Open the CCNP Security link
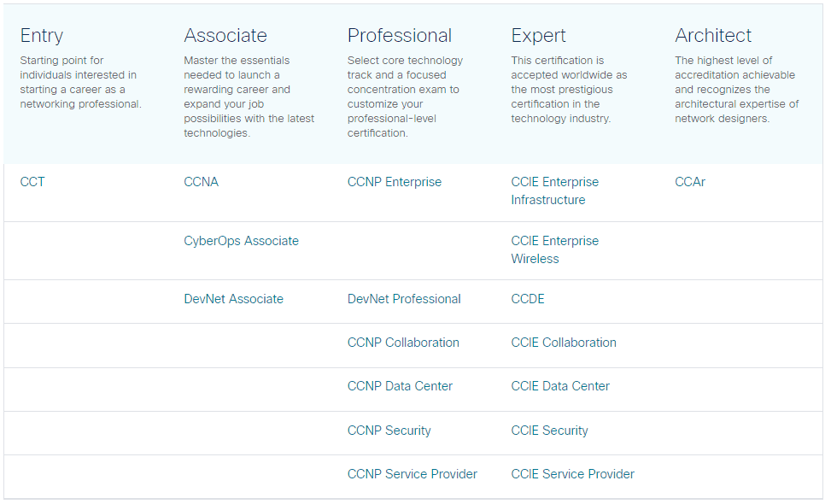 pos(389,431)
